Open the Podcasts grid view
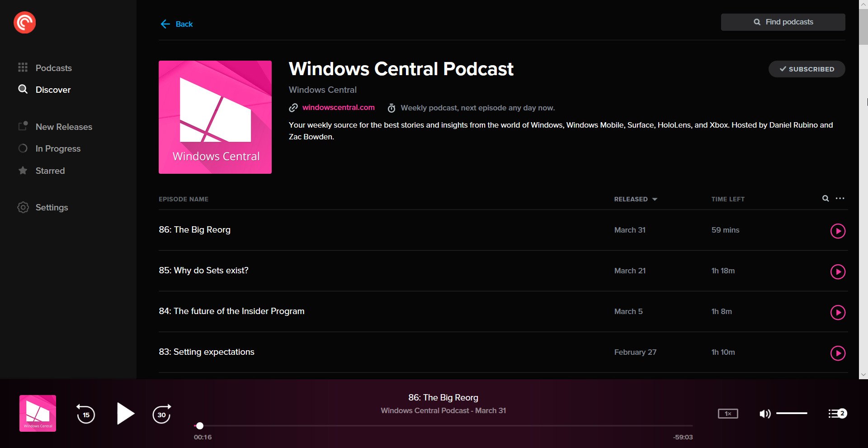The width and height of the screenshot is (868, 448). click(x=44, y=68)
